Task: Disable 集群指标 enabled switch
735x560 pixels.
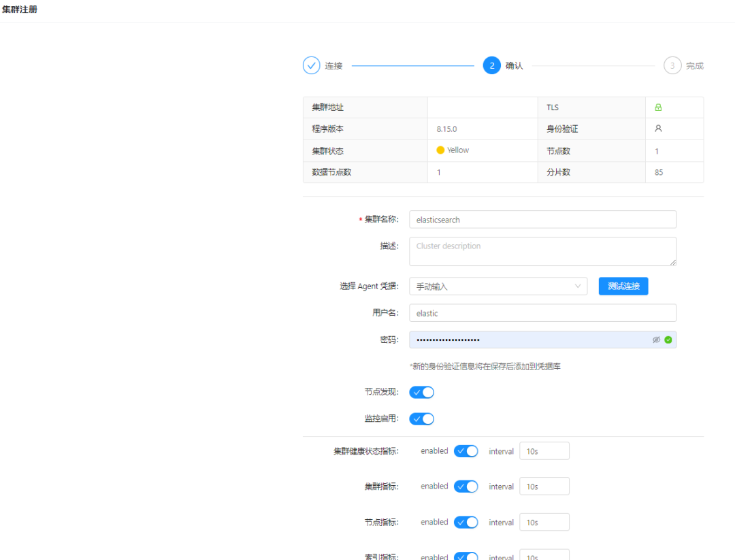Action: coord(466,487)
